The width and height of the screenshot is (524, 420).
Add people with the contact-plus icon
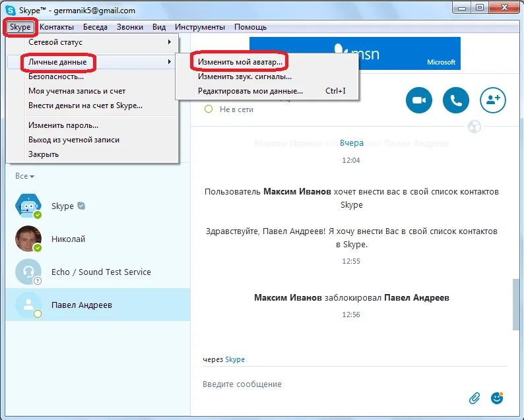(493, 100)
